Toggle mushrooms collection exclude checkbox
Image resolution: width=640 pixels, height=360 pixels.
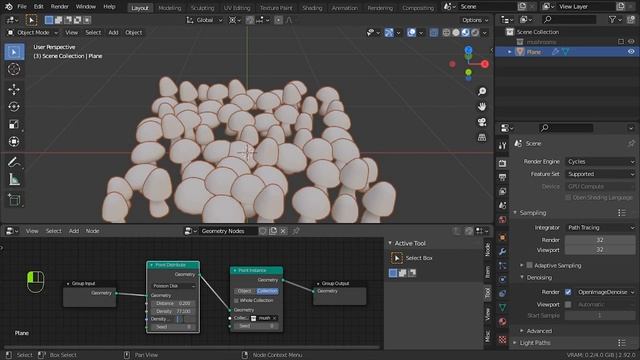point(621,42)
